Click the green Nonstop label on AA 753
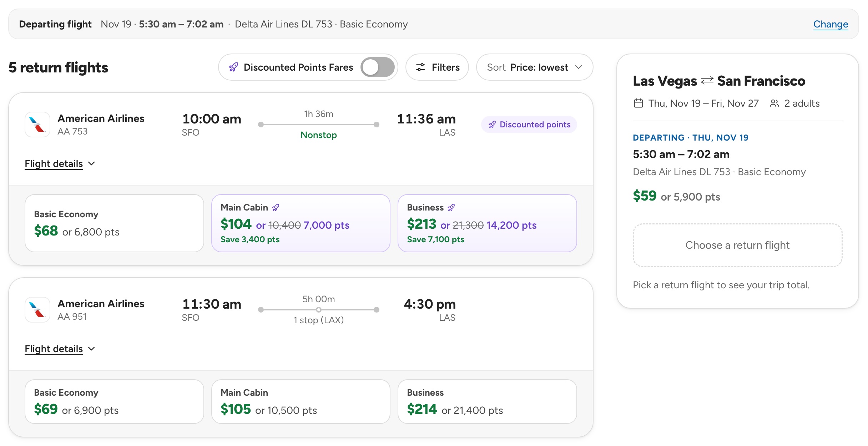 click(319, 135)
